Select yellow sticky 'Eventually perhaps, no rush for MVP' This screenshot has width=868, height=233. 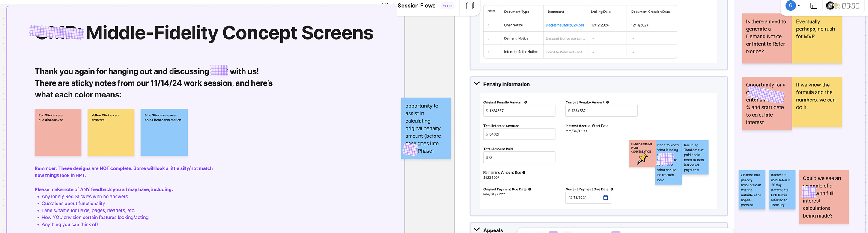click(817, 38)
